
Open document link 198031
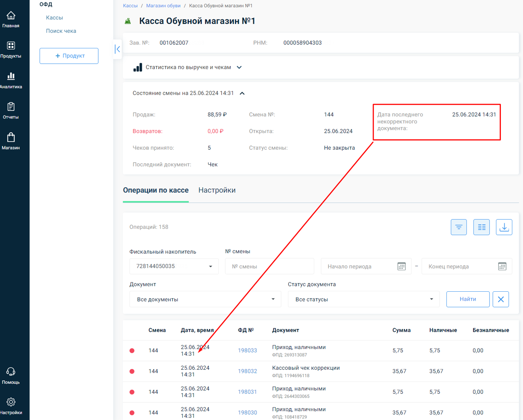[248, 392]
